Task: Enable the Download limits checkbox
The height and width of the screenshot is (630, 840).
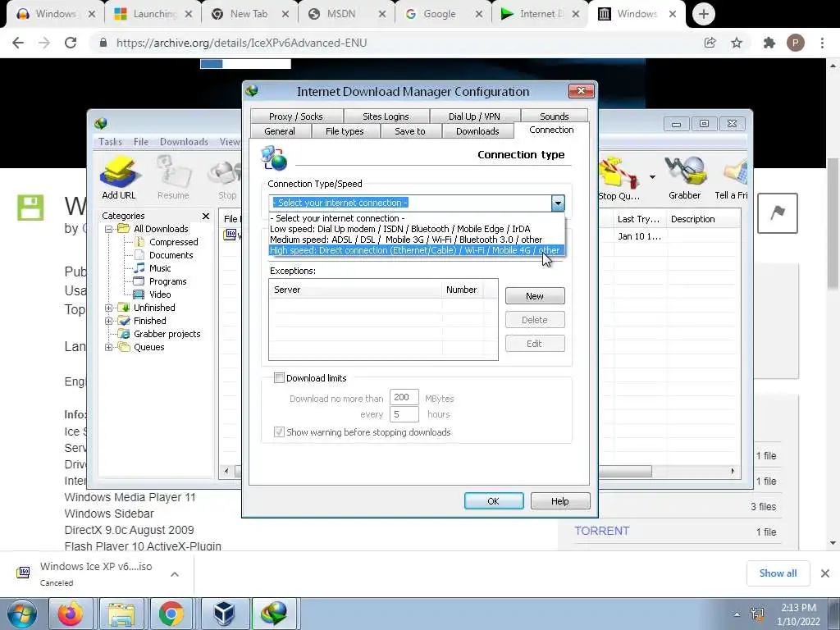Action: pos(279,377)
